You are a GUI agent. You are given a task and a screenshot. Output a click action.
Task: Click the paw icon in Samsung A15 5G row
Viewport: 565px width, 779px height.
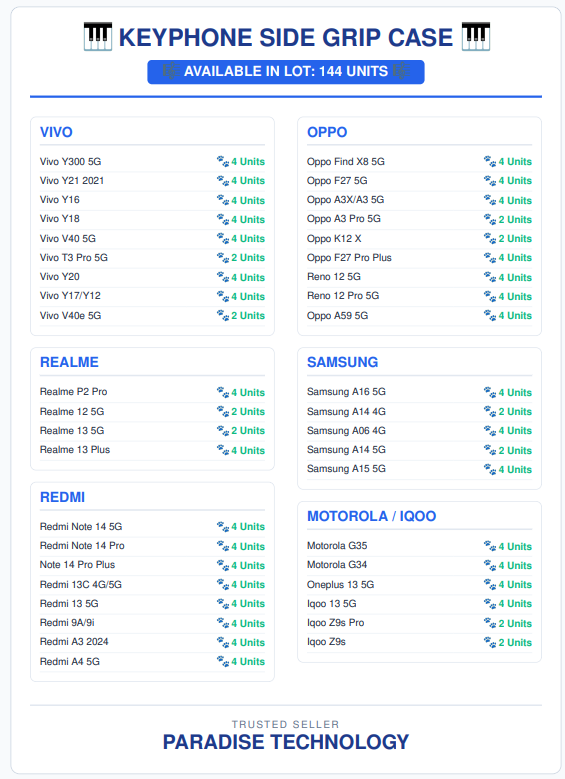490,469
